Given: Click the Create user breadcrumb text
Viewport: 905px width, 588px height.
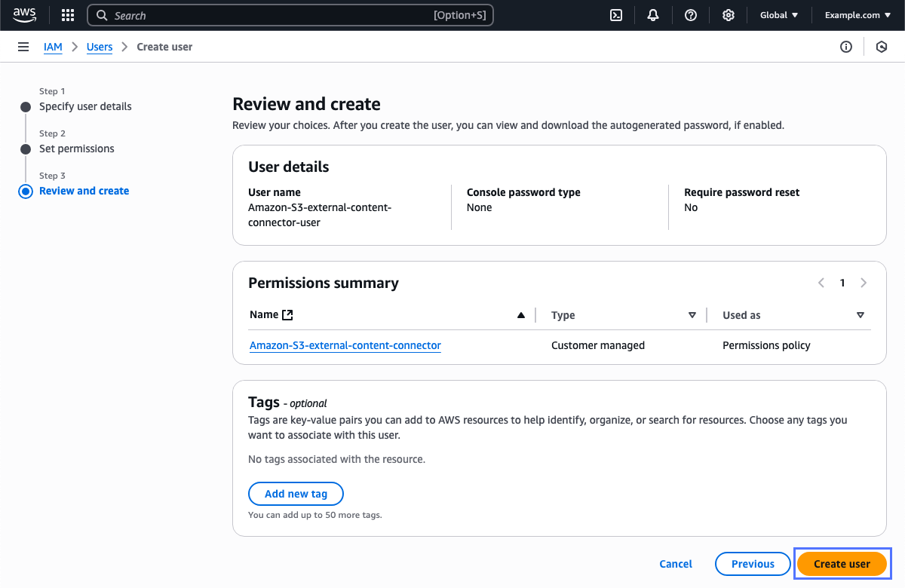Looking at the screenshot, I should tap(164, 47).
